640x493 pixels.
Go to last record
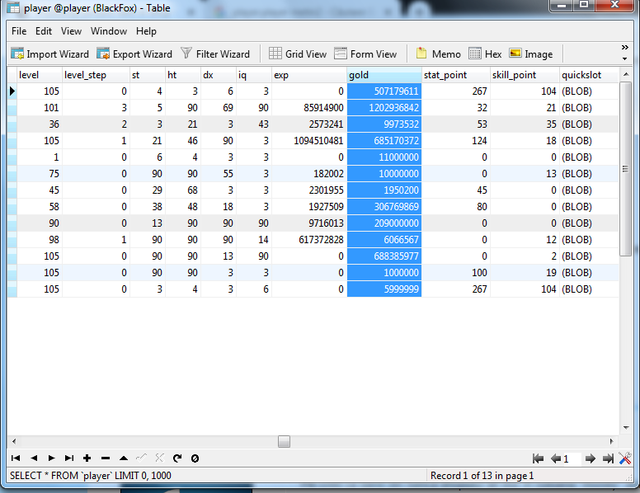click(69, 458)
